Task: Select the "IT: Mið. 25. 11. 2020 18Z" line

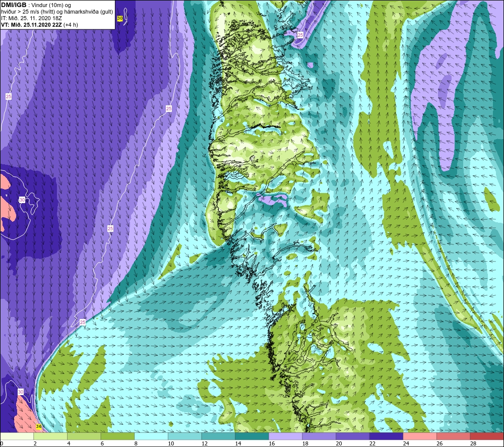Action: click(x=31, y=18)
